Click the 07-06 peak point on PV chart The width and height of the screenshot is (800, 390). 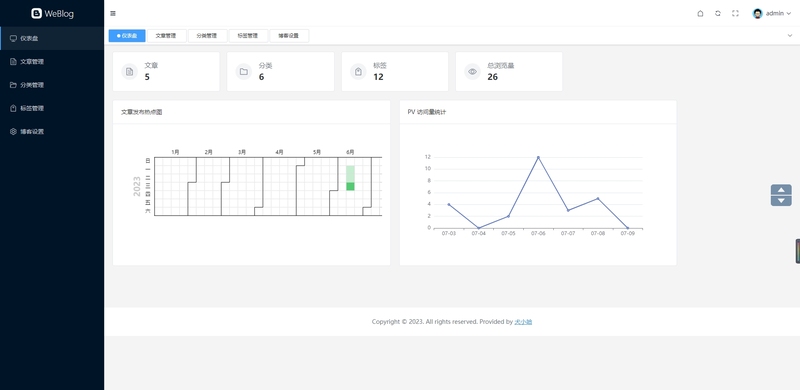tap(538, 157)
